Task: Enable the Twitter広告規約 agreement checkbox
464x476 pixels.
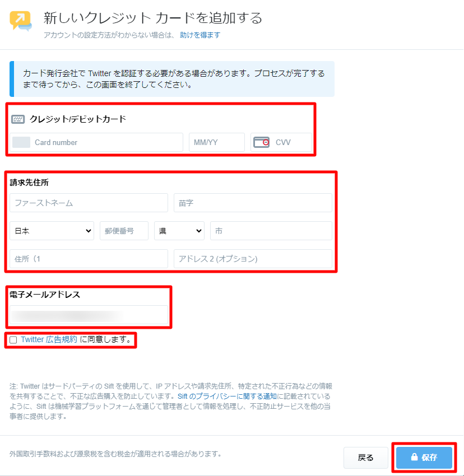Action: 13,340
